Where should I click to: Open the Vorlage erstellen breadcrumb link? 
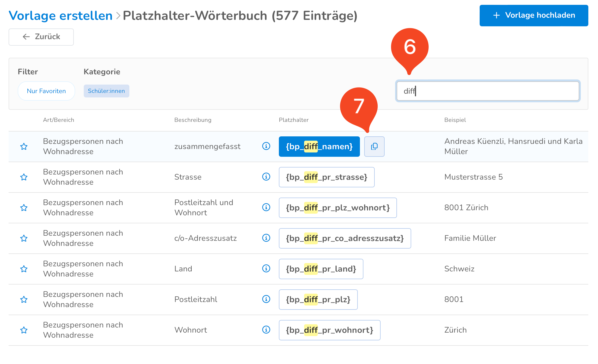(x=60, y=16)
